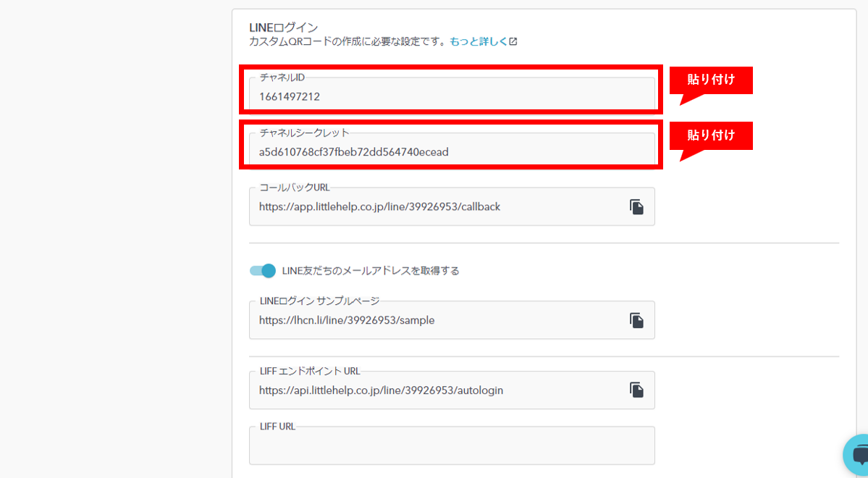This screenshot has height=478, width=868.
Task: Select the コールバックURL text field
Action: point(434,207)
